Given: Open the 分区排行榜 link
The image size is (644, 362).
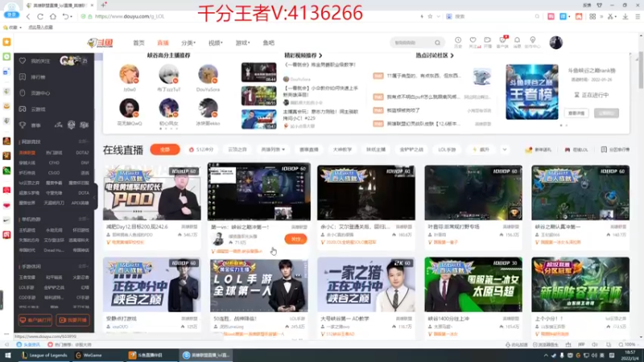Looking at the screenshot, I should [615, 150].
